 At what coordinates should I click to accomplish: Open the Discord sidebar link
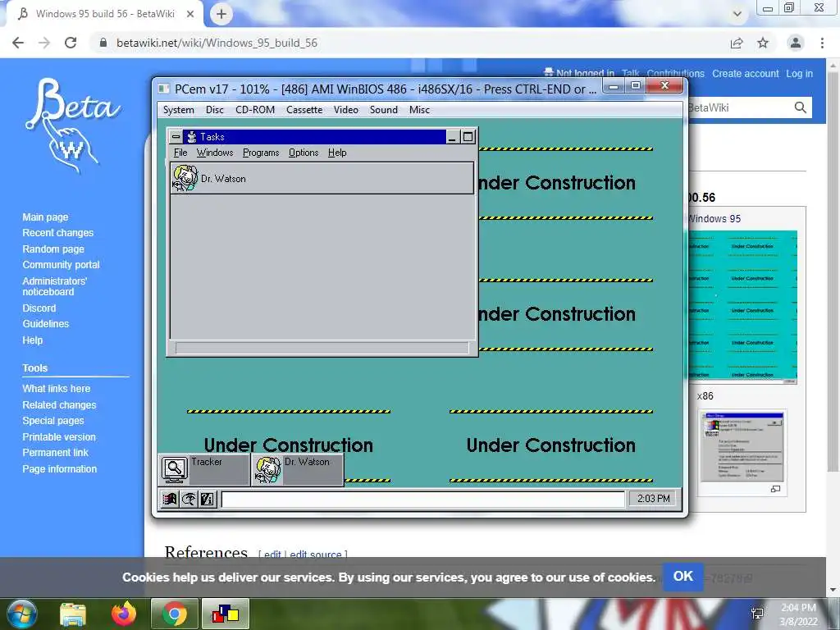coord(39,308)
